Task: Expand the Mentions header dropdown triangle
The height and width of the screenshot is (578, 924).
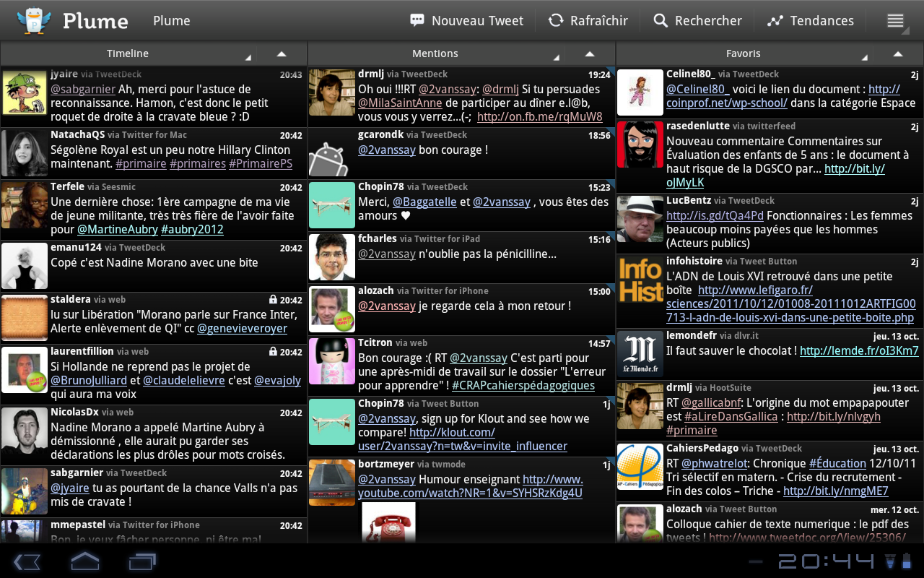Action: point(557,57)
